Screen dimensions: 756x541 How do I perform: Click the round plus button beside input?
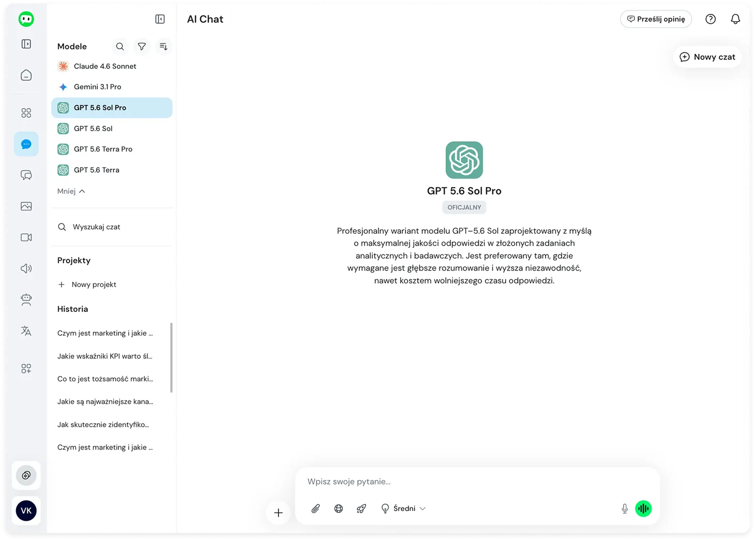coord(278,513)
